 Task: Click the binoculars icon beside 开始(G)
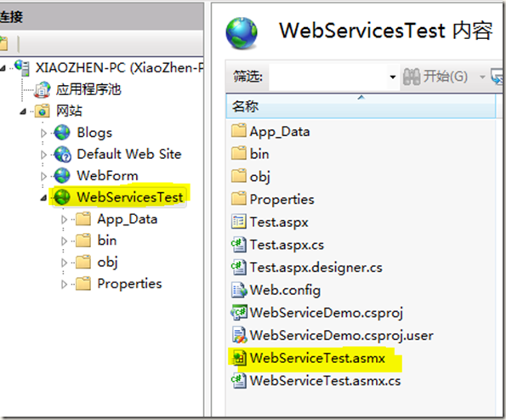(412, 77)
